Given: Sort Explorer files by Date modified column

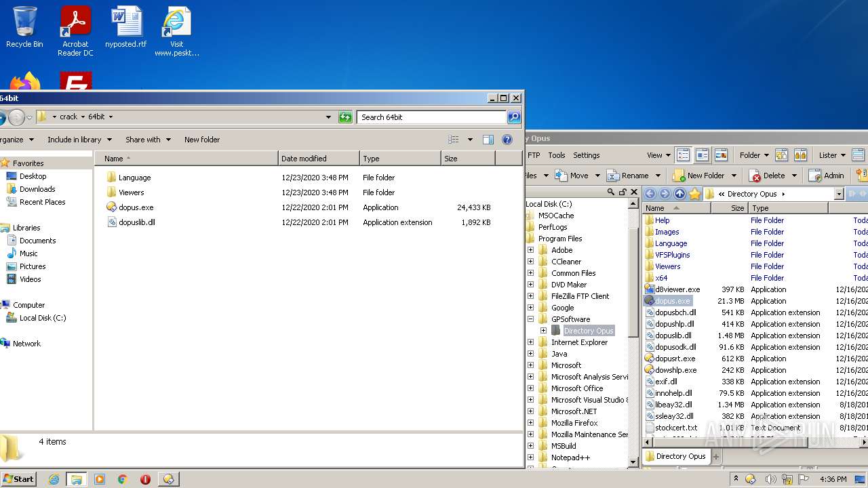Looking at the screenshot, I should (x=319, y=159).
